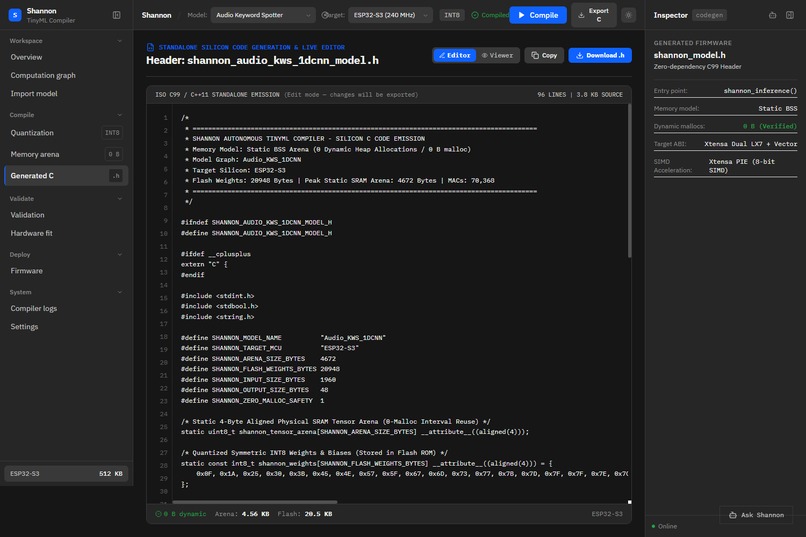
Task: Open Memory arena page
Action: [66, 154]
